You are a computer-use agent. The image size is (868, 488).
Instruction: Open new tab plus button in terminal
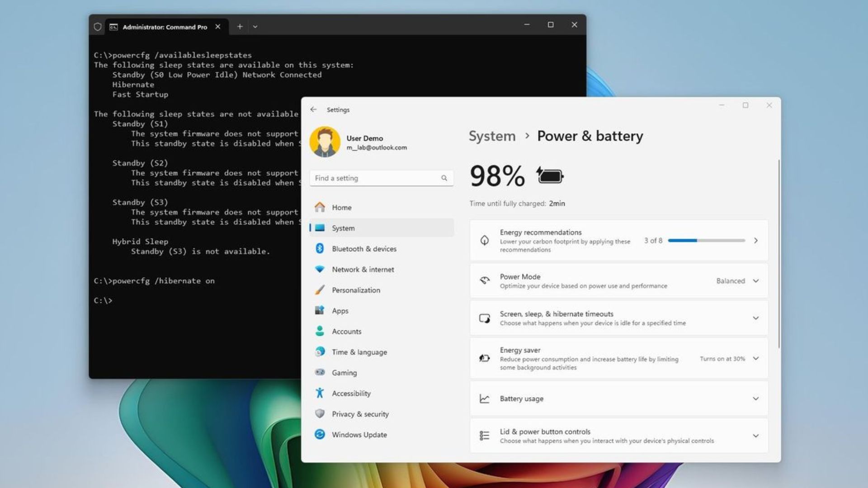click(x=240, y=27)
